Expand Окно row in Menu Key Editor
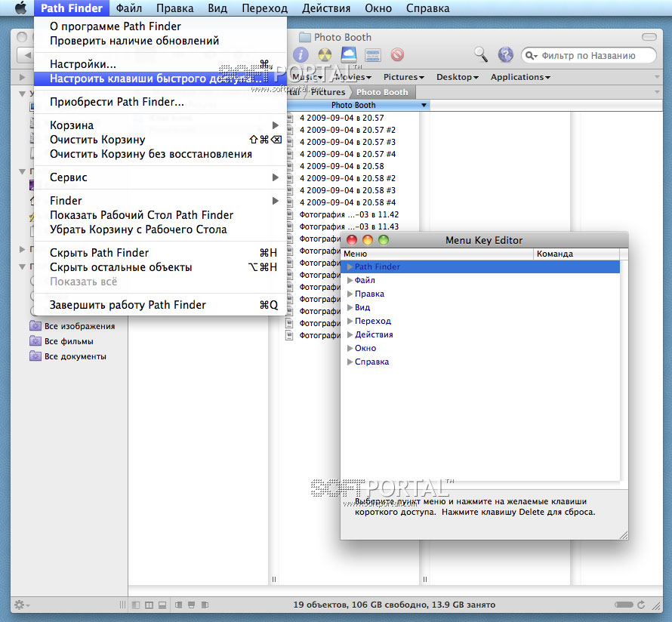 tap(350, 348)
